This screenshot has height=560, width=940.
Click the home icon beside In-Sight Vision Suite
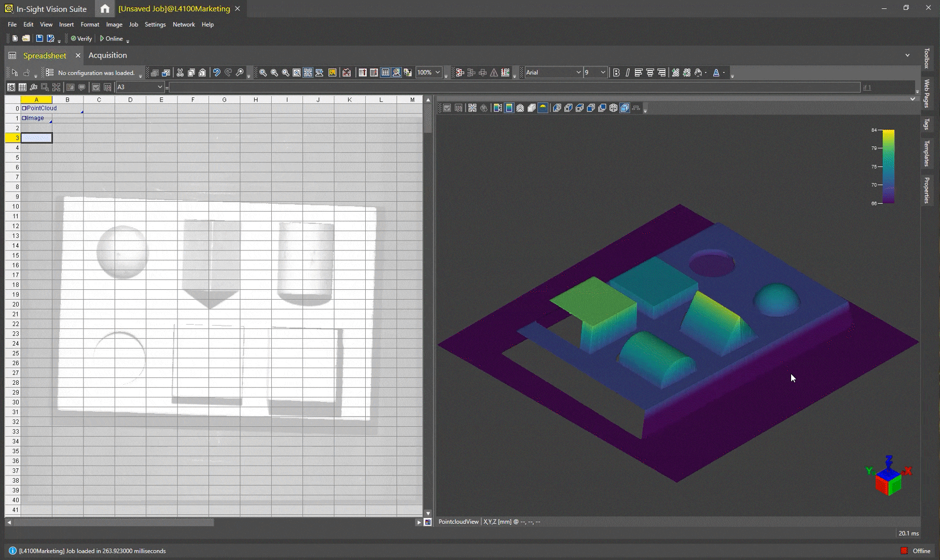click(105, 9)
